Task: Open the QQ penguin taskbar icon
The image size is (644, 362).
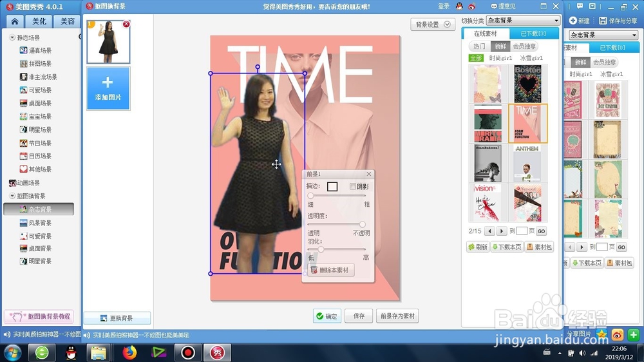Action: click(71, 352)
